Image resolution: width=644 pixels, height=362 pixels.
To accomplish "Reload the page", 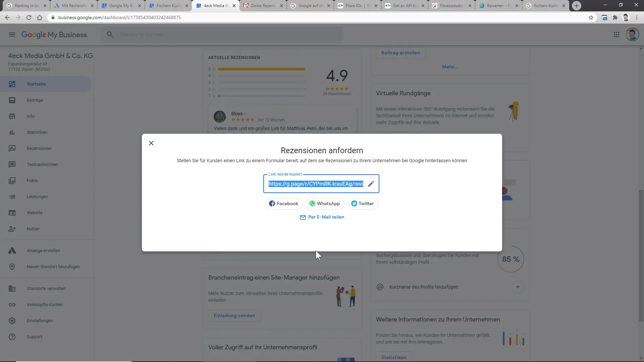I will click(29, 17).
